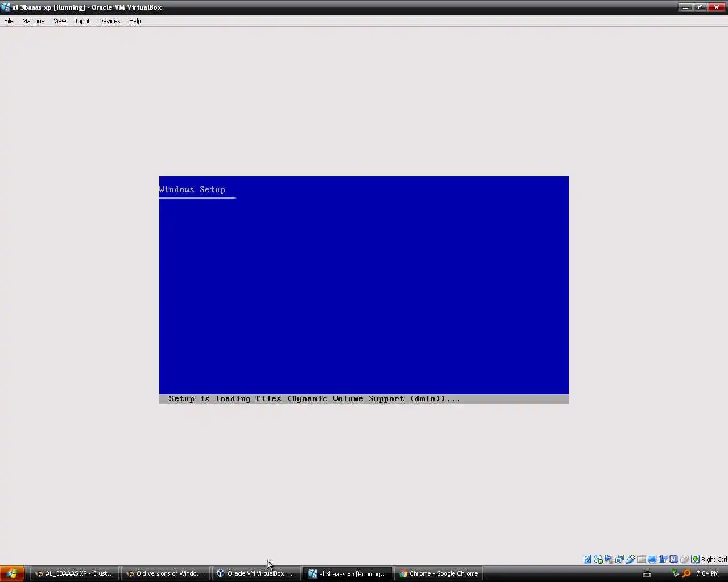The height and width of the screenshot is (582, 728).
Task: Minimize the VirtualBox window
Action: (686, 7)
